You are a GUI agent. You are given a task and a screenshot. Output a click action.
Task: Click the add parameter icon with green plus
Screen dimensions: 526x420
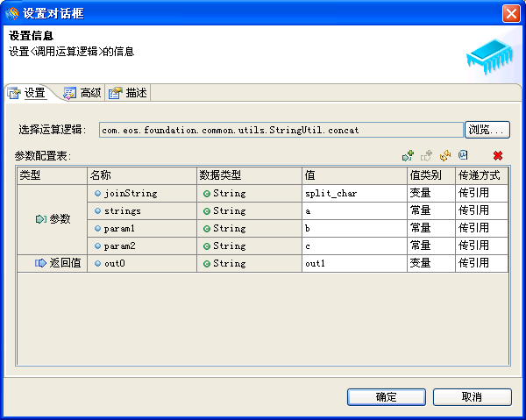coord(408,155)
